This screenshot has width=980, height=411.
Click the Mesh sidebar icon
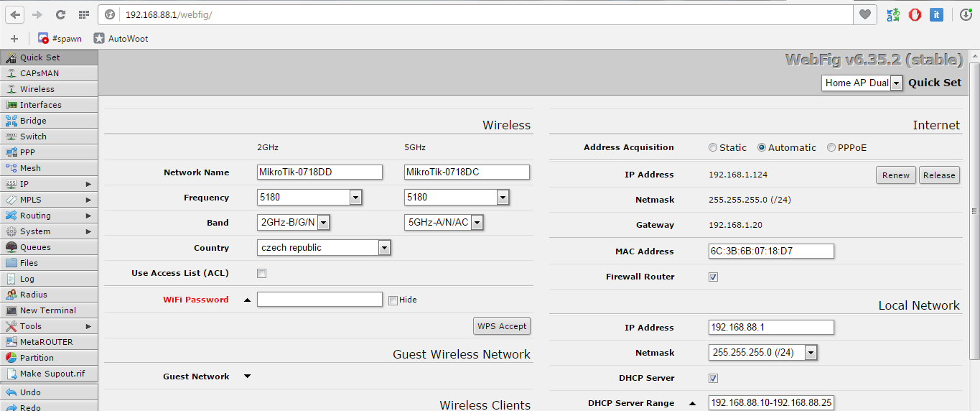pos(11,168)
